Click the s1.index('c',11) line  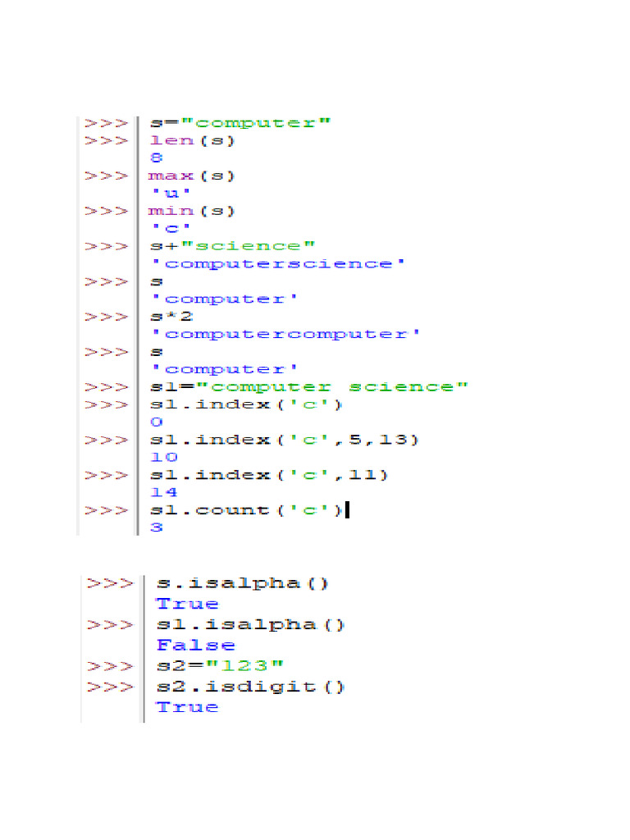[269, 476]
